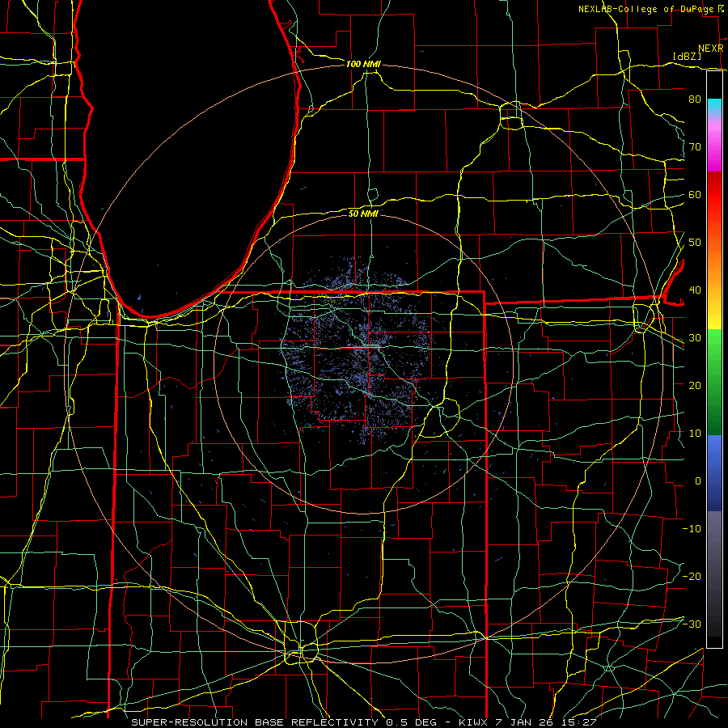Click the 50 value on dBZ scale
Screen dimensions: 728x728
695,243
